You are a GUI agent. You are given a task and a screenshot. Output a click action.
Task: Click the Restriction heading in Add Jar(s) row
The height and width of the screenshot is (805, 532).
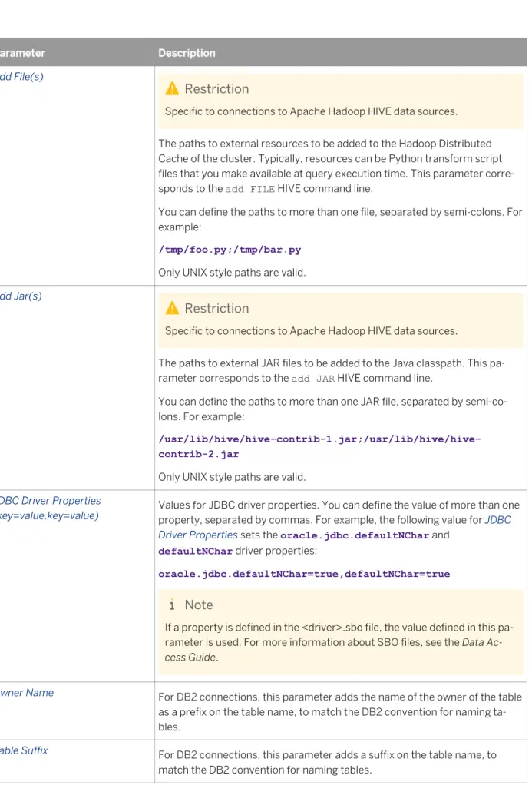click(216, 309)
